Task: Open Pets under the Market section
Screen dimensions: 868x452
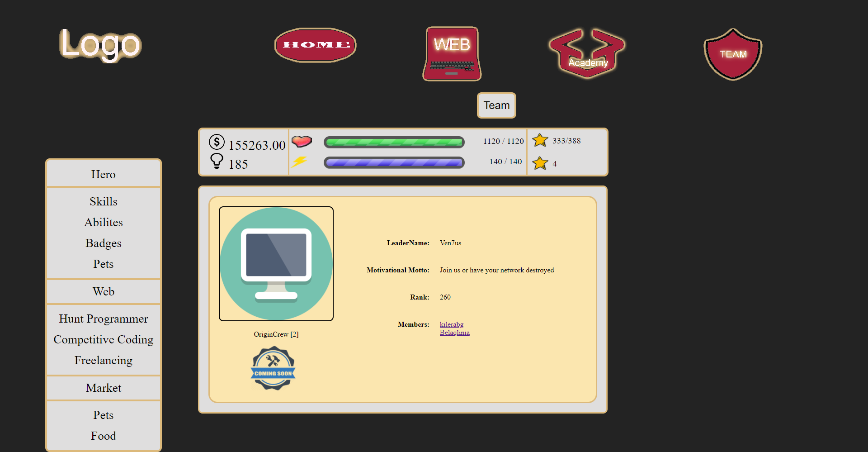Action: 104,415
